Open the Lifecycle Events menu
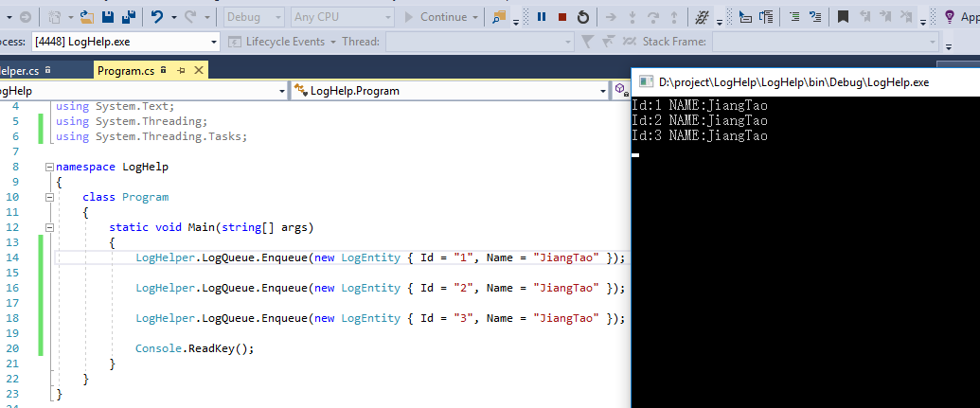Image resolution: width=980 pixels, height=408 pixels. pos(285,42)
